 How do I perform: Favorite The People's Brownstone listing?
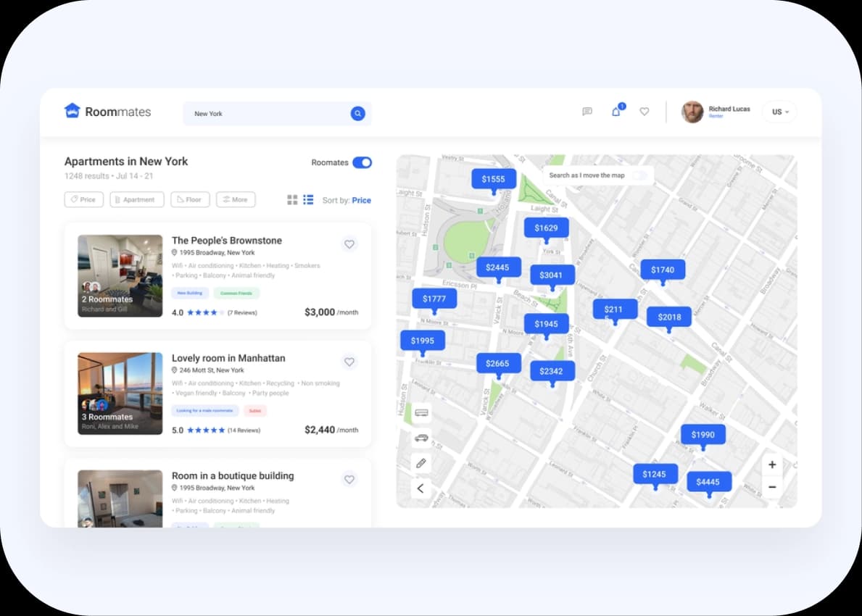click(349, 244)
